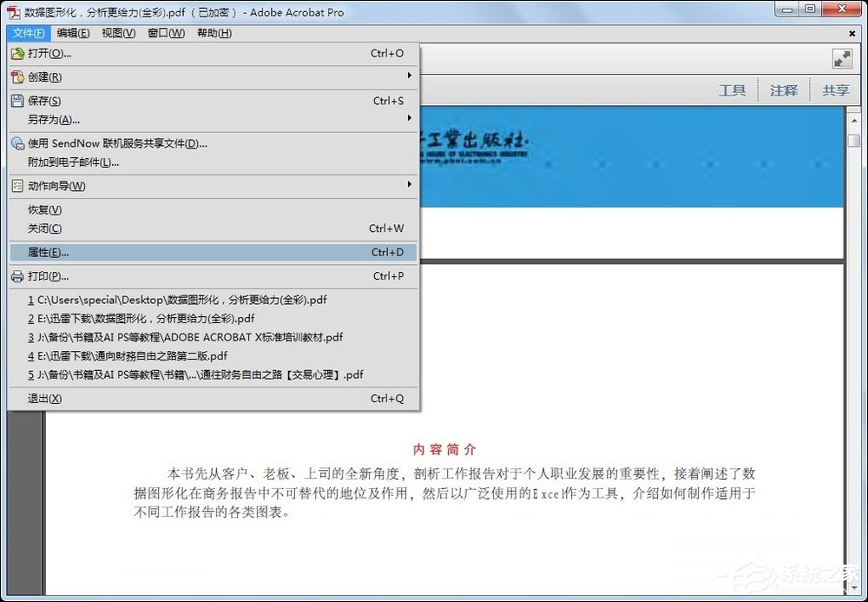The width and height of the screenshot is (868, 602).
Task: Switch to the Comment (注释) pane
Action: pos(784,89)
